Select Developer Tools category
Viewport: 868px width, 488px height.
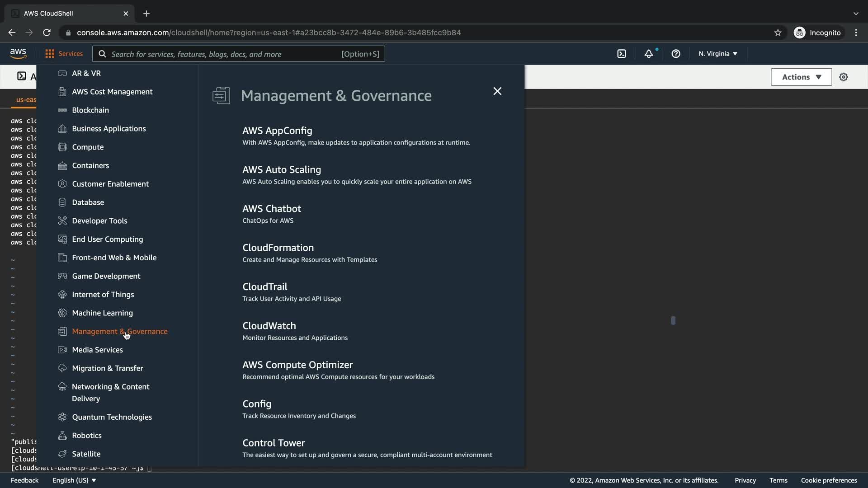click(99, 221)
